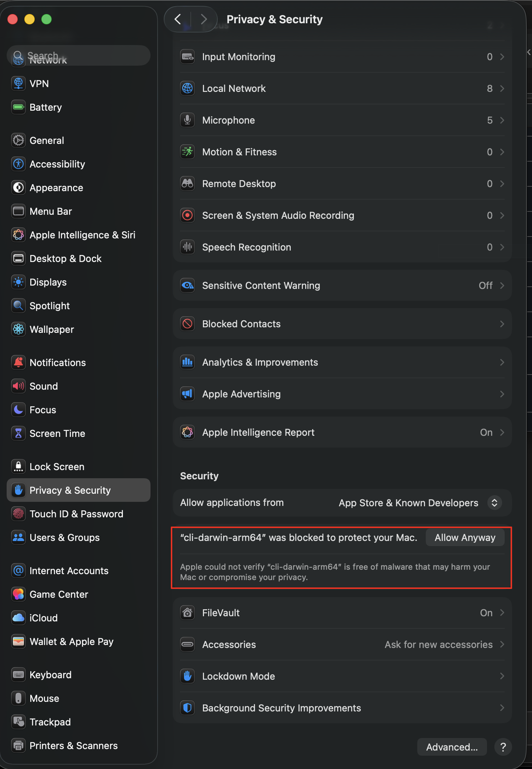This screenshot has height=769, width=532.
Task: Click the Apple Advertising megaphone icon
Action: tap(187, 394)
